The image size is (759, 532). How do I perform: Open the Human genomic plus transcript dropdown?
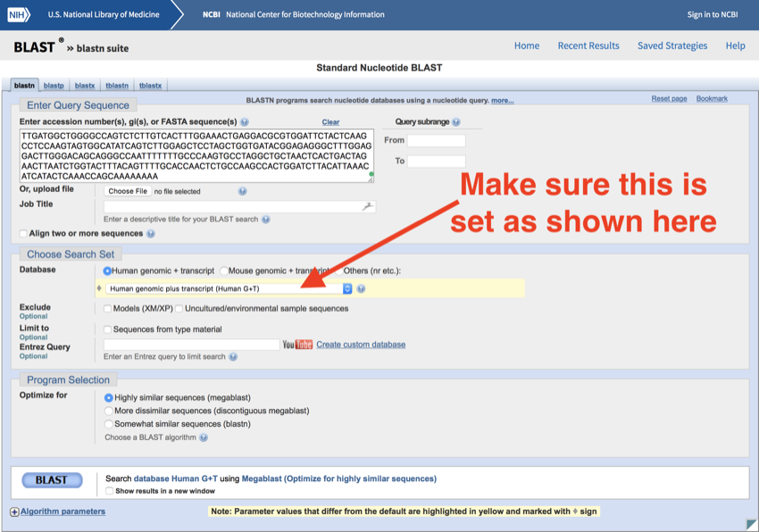tap(229, 289)
